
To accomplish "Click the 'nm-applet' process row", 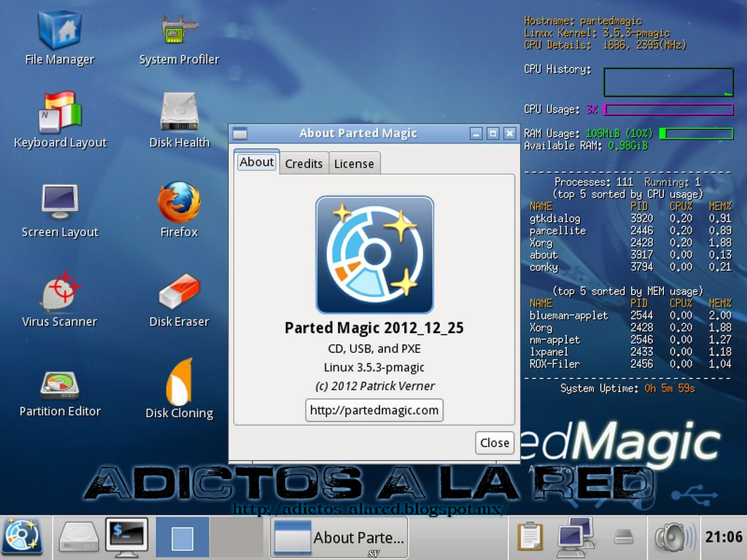I will pyautogui.click(x=630, y=340).
